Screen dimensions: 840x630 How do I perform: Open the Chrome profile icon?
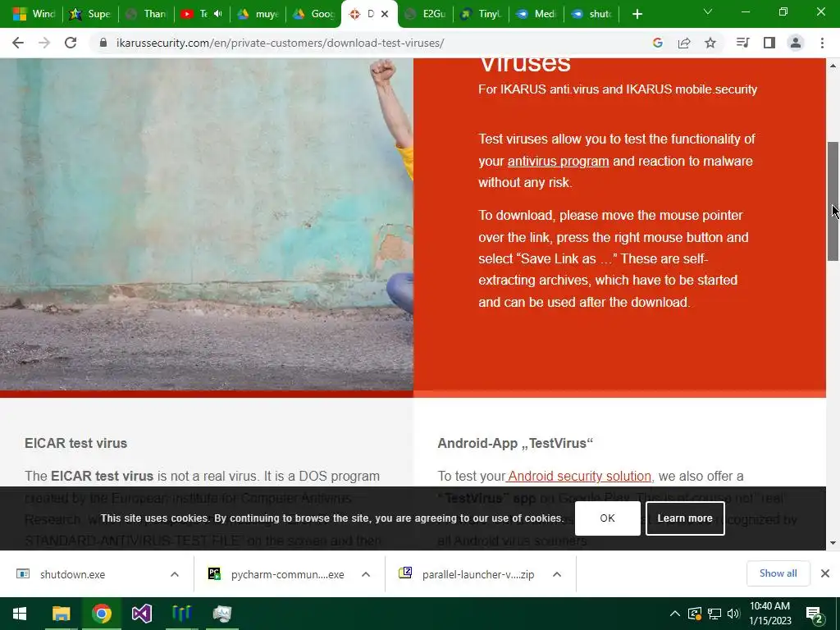click(796, 43)
